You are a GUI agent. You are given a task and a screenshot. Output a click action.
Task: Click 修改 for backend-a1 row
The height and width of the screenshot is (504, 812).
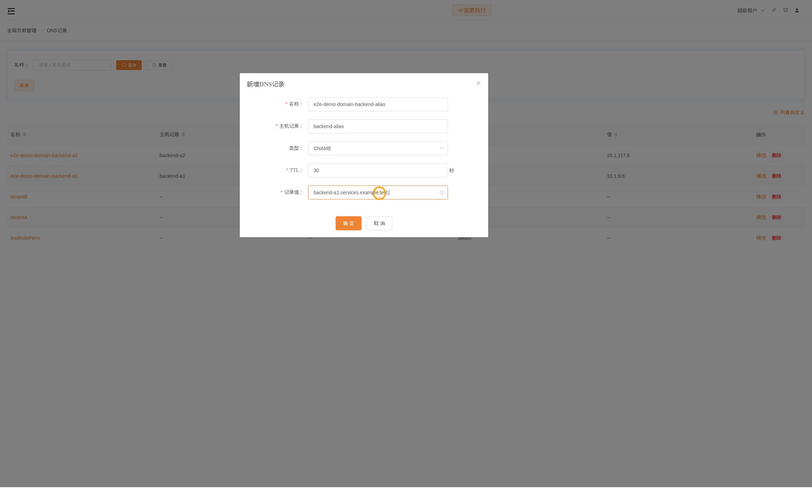[x=761, y=176]
